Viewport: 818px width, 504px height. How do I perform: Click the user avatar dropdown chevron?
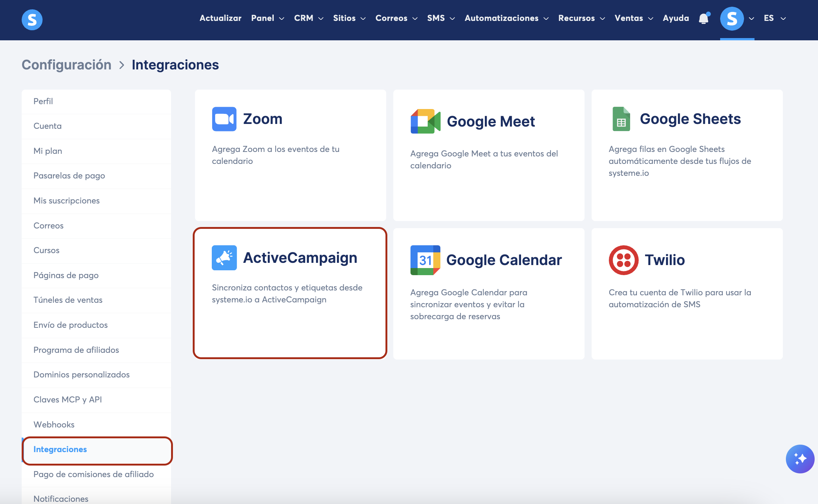tap(752, 18)
